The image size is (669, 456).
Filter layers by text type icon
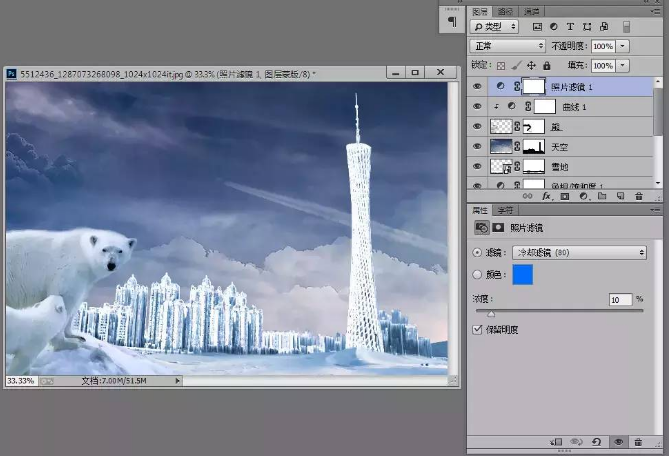pyautogui.click(x=571, y=26)
